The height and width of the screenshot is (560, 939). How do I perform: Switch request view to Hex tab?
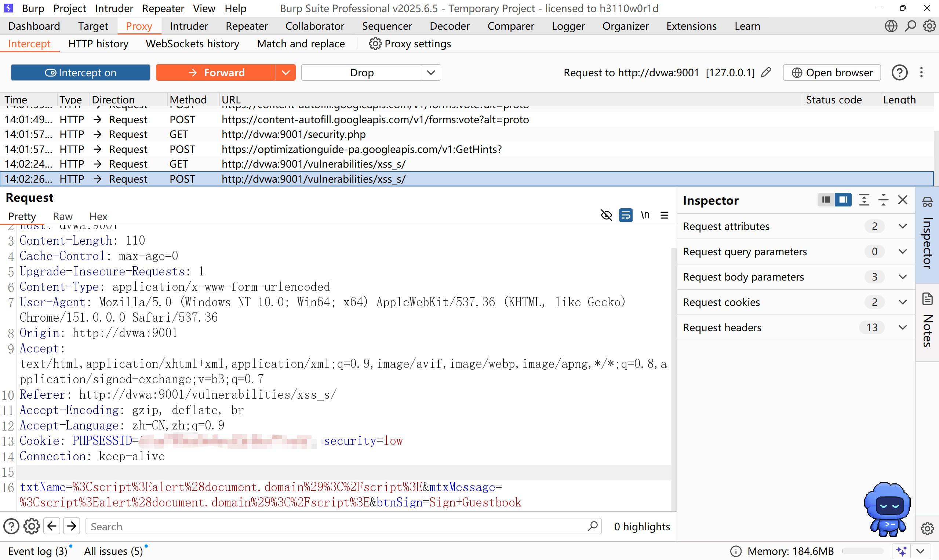98,217
